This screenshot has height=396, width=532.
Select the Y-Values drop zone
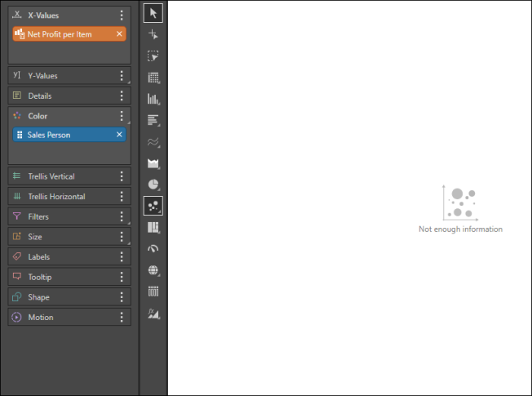click(65, 76)
